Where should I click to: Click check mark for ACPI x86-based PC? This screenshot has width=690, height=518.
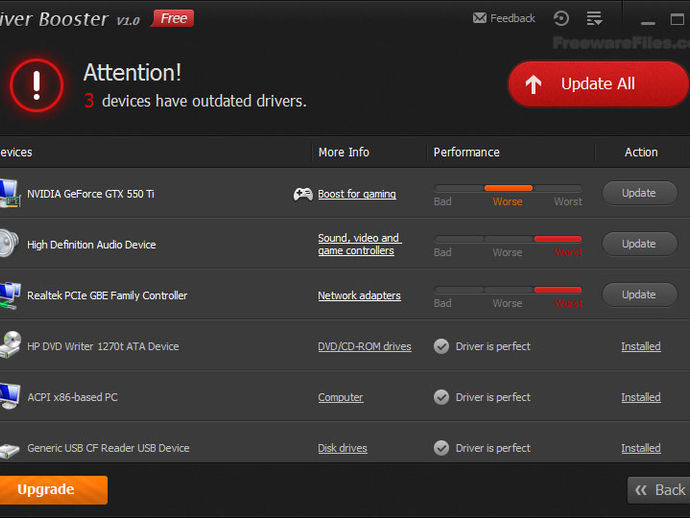coord(441,397)
